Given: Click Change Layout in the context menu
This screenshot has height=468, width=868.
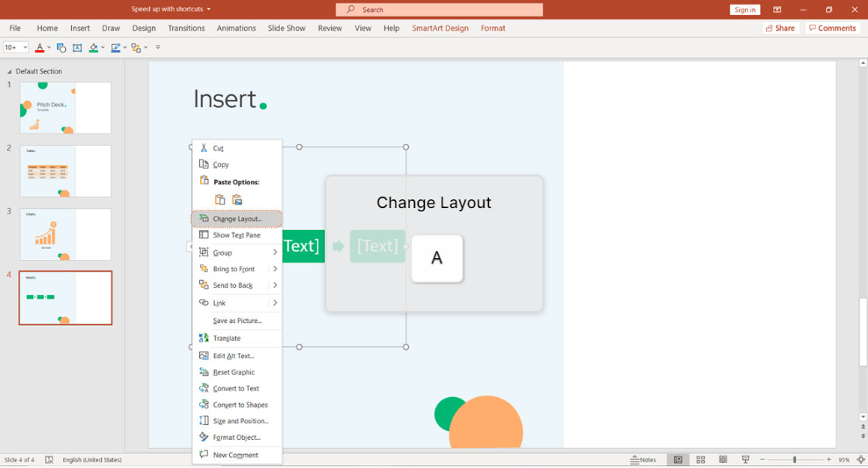Looking at the screenshot, I should point(237,219).
